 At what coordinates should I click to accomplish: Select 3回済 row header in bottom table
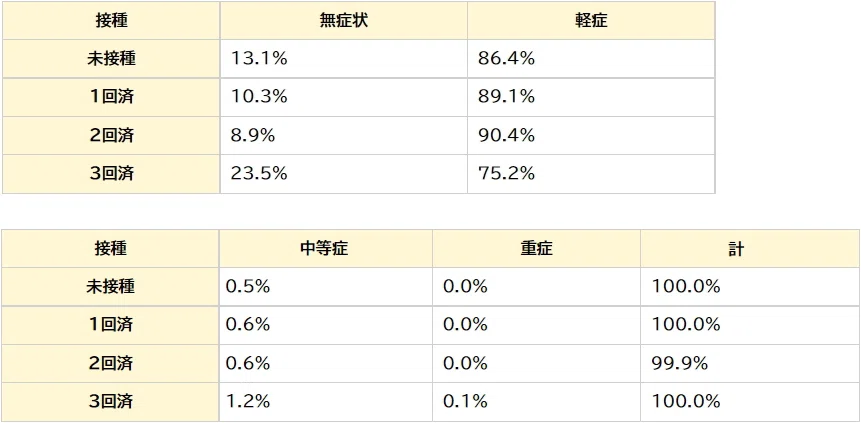click(x=110, y=402)
